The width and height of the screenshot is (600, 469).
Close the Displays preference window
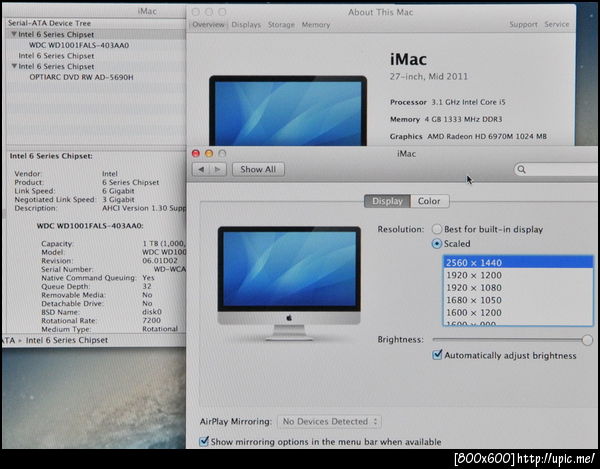pyautogui.click(x=196, y=153)
